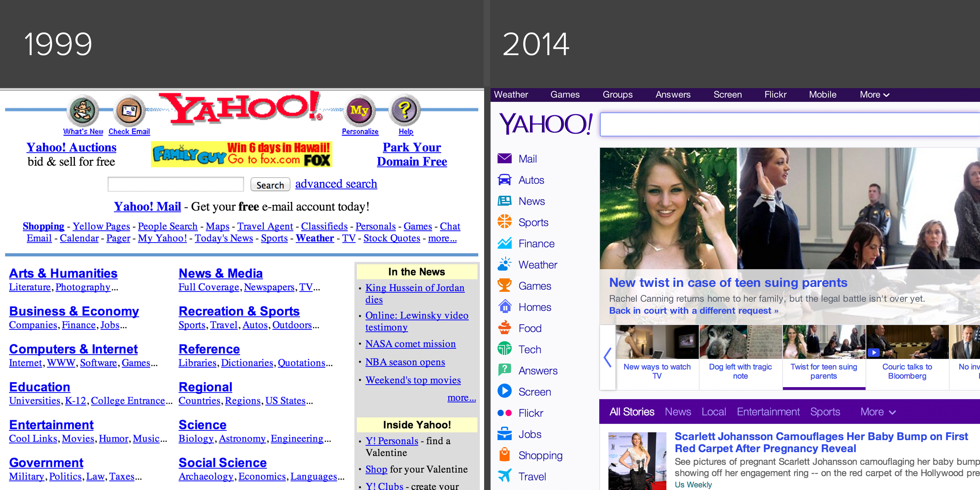Open Computers & Internet category
This screenshot has width=980, height=490.
pos(74,349)
